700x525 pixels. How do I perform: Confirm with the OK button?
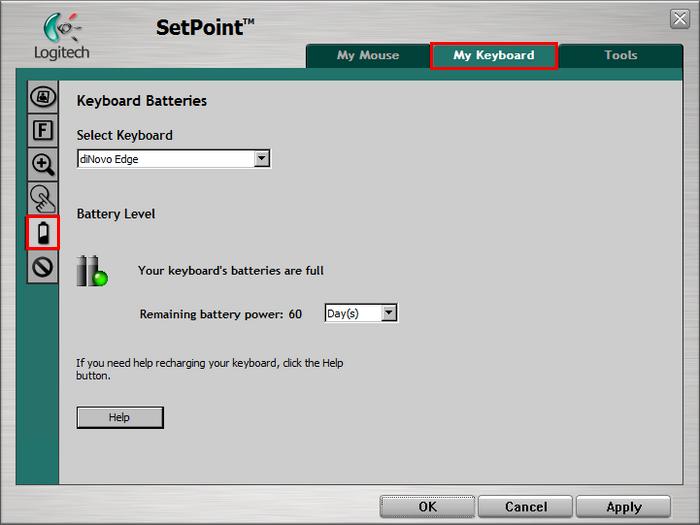pos(427,507)
